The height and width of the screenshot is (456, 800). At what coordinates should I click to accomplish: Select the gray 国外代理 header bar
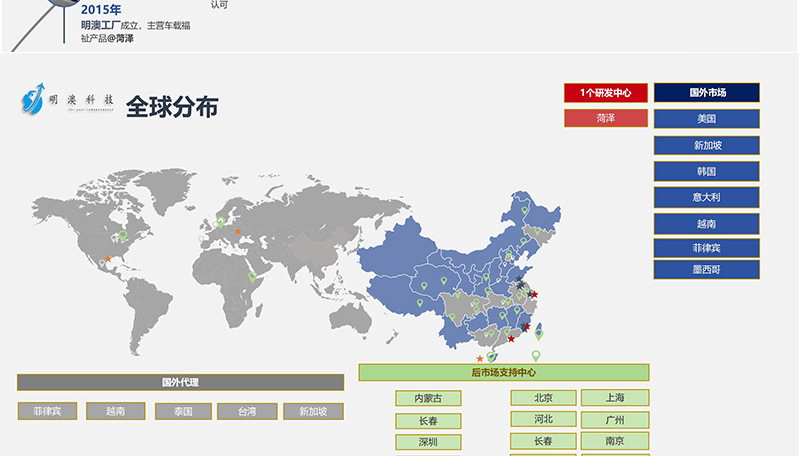(x=181, y=383)
